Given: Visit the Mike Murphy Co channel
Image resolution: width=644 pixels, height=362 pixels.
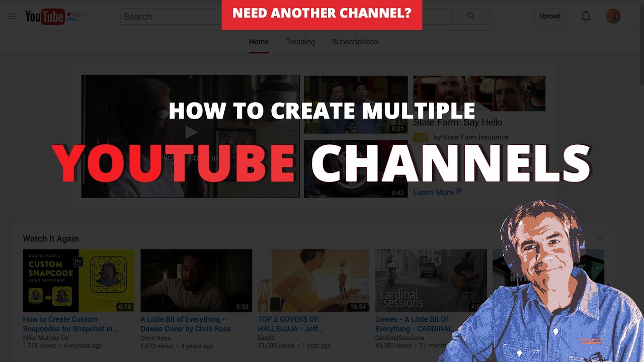Looking at the screenshot, I should click(46, 338).
